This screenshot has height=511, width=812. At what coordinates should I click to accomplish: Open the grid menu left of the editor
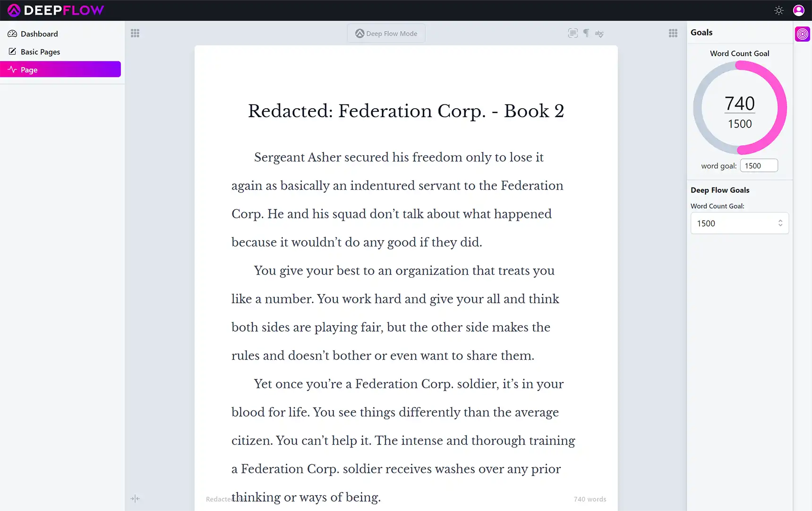click(135, 33)
